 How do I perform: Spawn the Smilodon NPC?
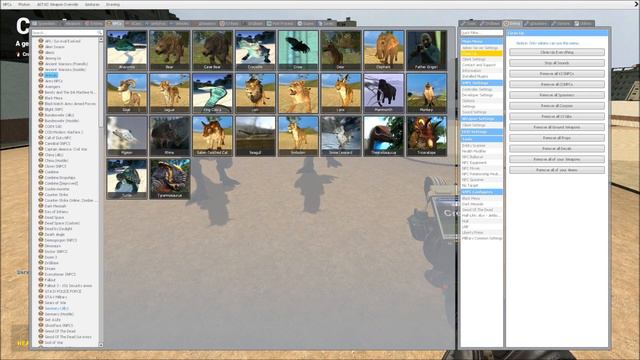pos(298,136)
